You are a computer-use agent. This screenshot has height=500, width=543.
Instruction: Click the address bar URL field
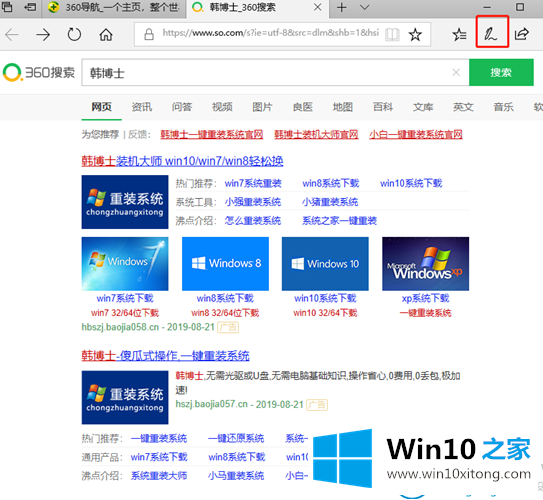(x=270, y=34)
